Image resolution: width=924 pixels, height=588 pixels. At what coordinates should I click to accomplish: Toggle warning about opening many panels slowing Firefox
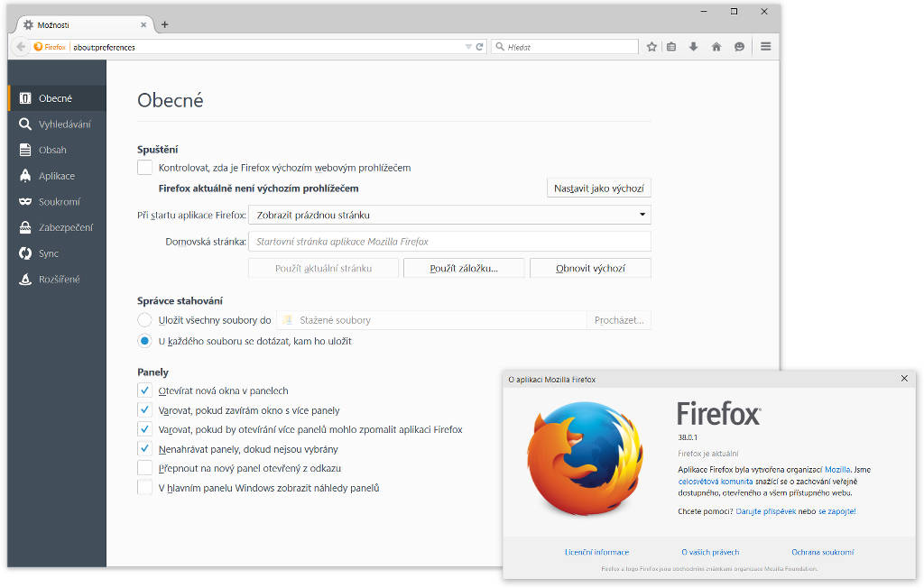click(x=145, y=429)
